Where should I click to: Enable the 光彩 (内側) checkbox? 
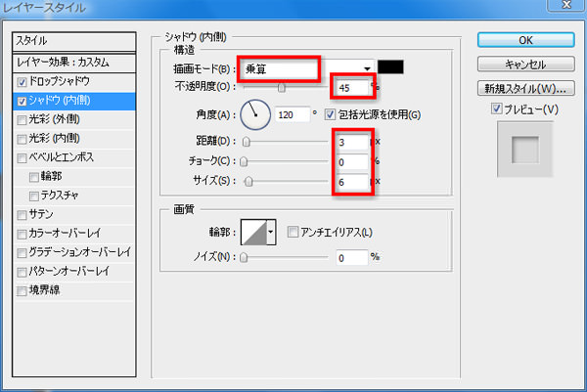coord(22,139)
